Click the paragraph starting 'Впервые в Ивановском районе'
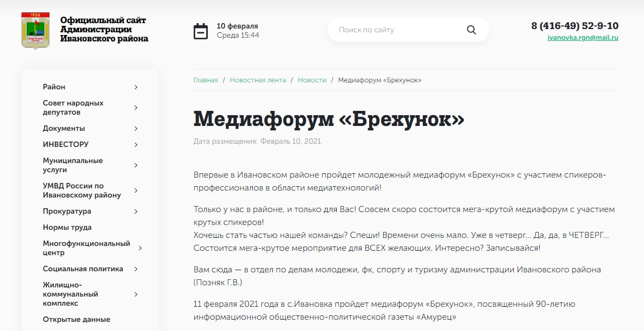Screen dimensions: 644x331 pyautogui.click(x=400, y=181)
